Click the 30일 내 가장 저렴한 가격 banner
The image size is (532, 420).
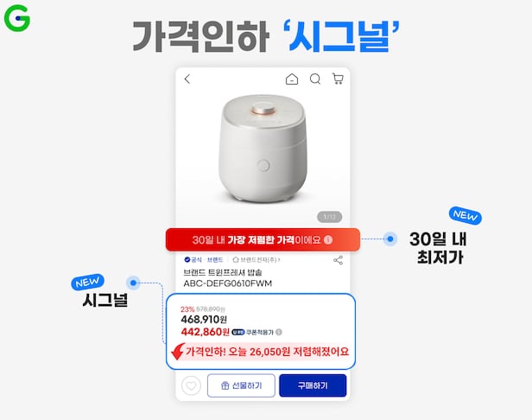coord(263,239)
